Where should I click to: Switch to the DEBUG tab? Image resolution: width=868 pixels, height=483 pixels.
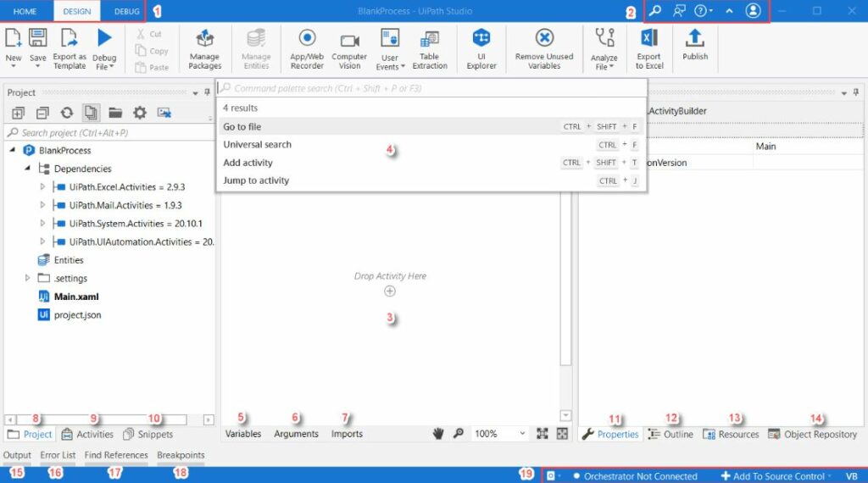point(127,11)
